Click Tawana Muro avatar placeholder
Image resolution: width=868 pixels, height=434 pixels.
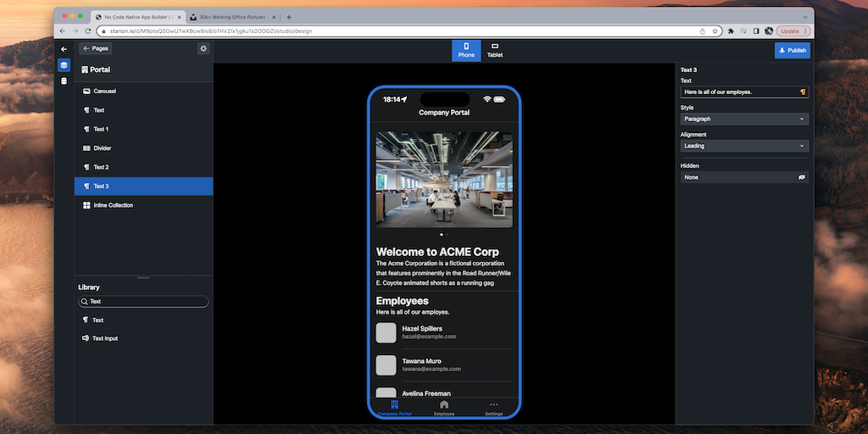386,365
